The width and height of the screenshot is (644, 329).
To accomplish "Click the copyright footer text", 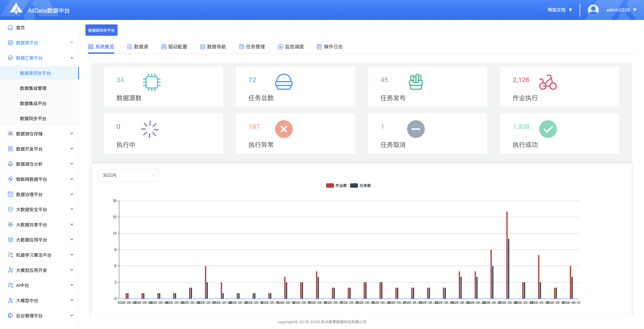I will pyautogui.click(x=322, y=322).
